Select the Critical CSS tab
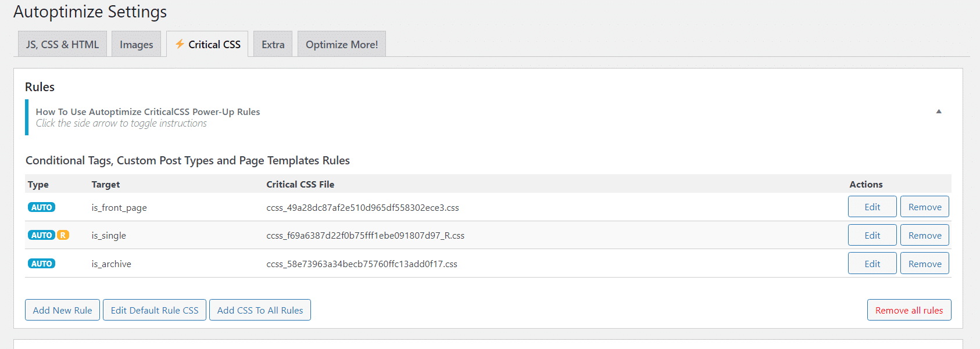The height and width of the screenshot is (349, 980). [207, 44]
